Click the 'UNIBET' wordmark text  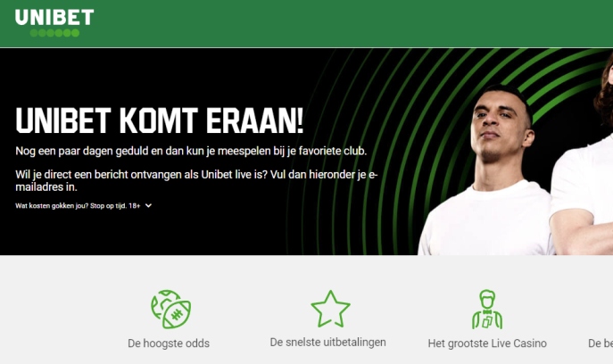(x=54, y=18)
